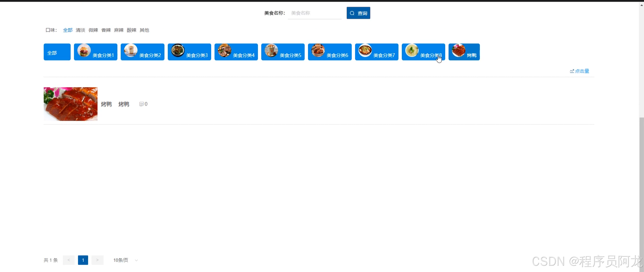Select the 烤鸭 category button
This screenshot has width=644, height=272.
click(x=464, y=52)
